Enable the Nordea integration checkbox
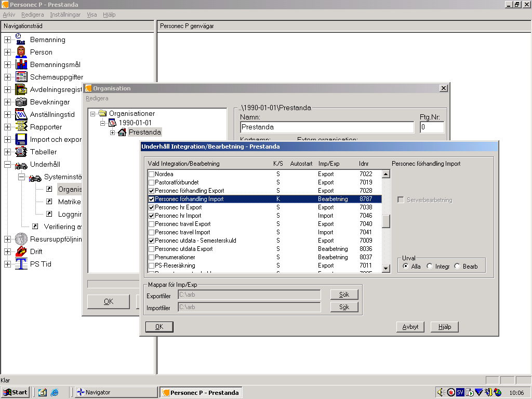 coord(151,174)
